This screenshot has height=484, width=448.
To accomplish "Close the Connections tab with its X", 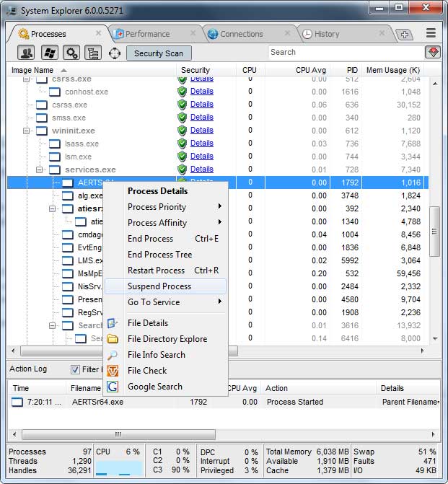I will click(287, 32).
